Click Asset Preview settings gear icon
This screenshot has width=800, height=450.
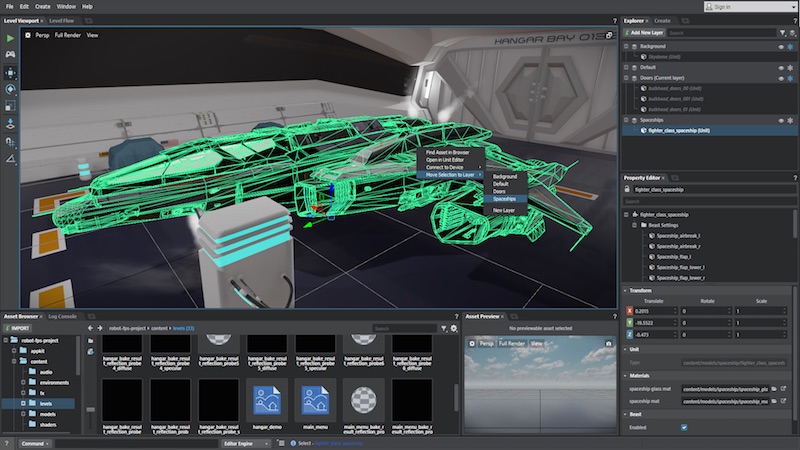coord(472,343)
